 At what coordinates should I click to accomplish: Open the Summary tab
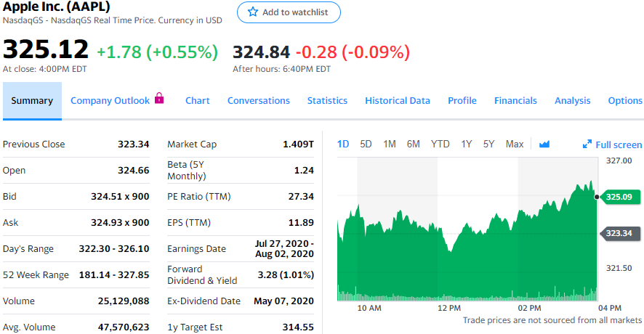coord(32,101)
